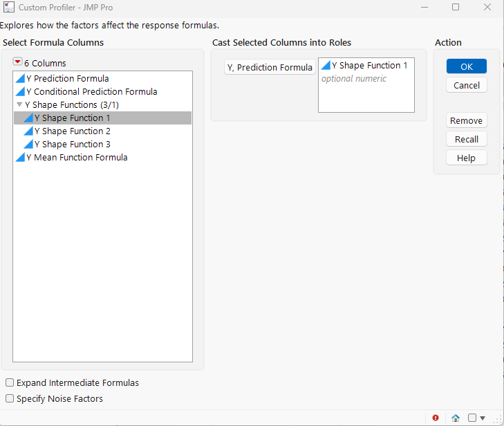This screenshot has width=504, height=426.
Task: Select Y Mean Function Formula column
Action: pyautogui.click(x=76, y=157)
